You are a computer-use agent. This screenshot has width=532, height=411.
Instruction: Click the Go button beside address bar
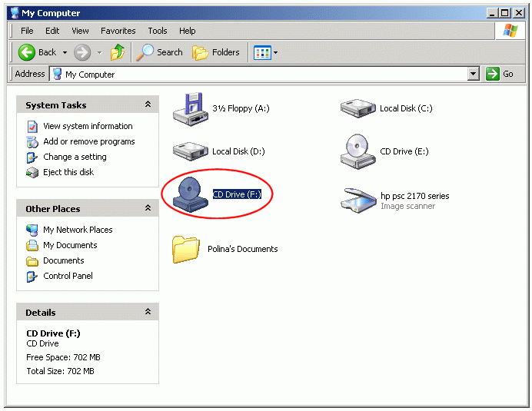point(500,74)
